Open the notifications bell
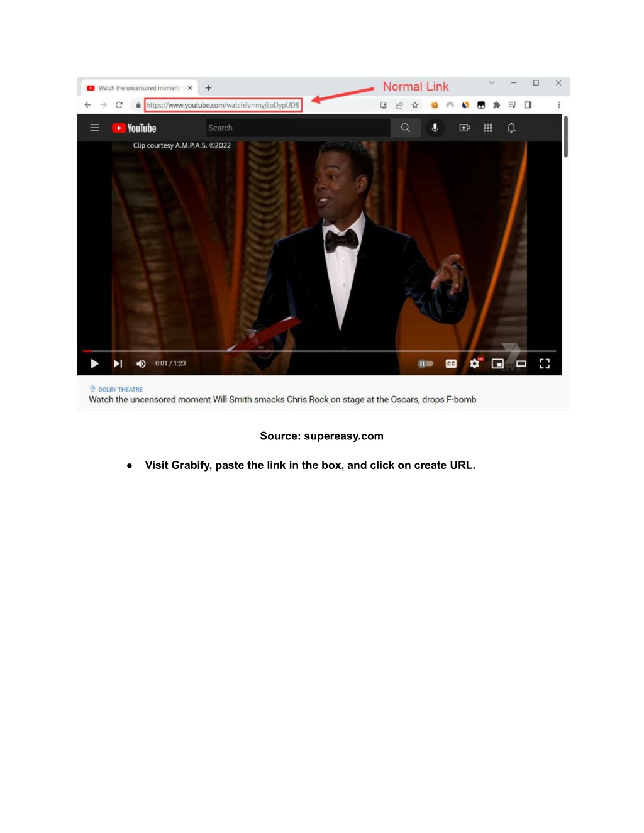Screen dimensions: 644x833 point(511,128)
